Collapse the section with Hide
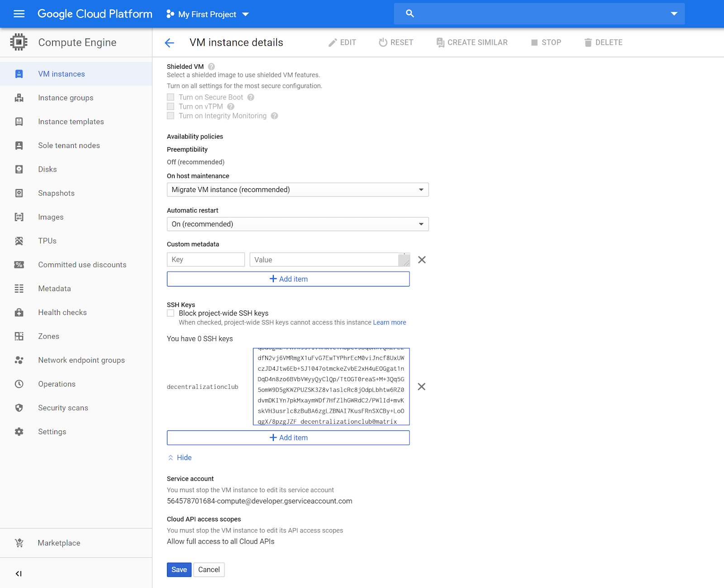The width and height of the screenshot is (724, 588). coord(180,458)
